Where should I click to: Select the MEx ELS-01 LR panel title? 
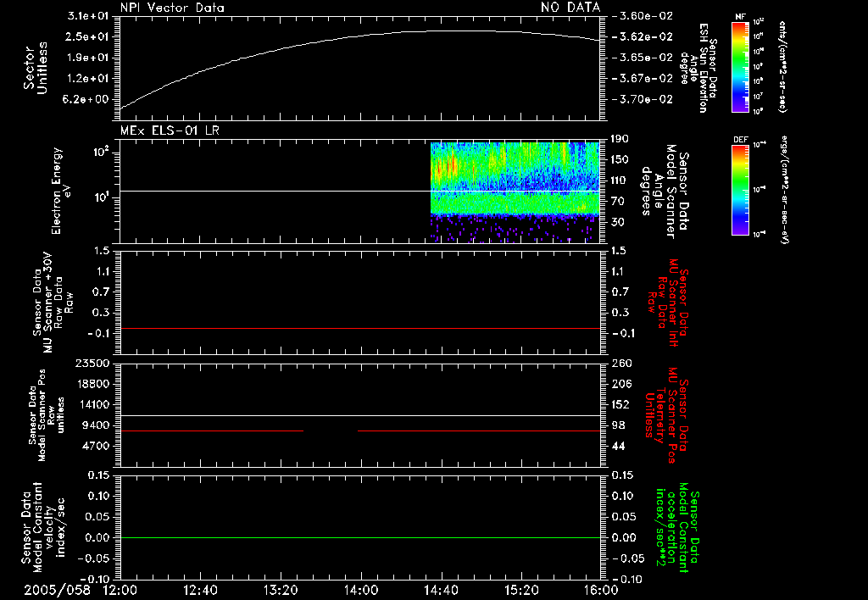[x=170, y=131]
